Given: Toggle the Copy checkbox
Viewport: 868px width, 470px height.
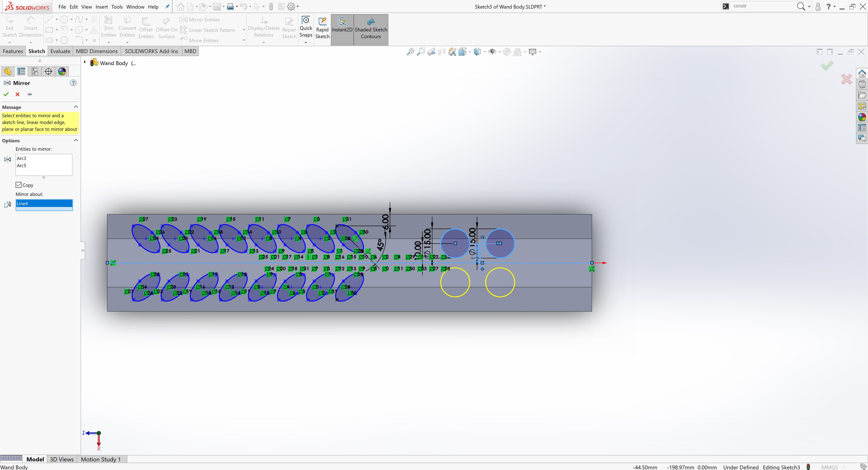Looking at the screenshot, I should tap(19, 185).
